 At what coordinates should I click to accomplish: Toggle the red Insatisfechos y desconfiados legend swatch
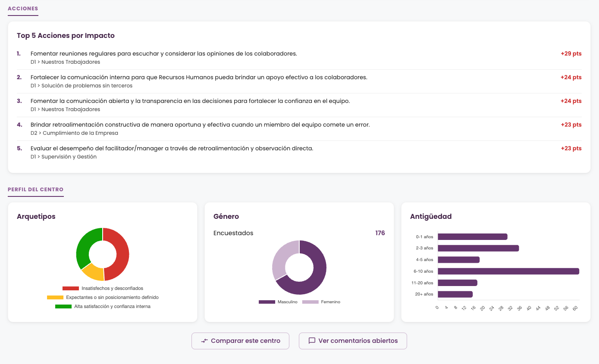pyautogui.click(x=71, y=288)
